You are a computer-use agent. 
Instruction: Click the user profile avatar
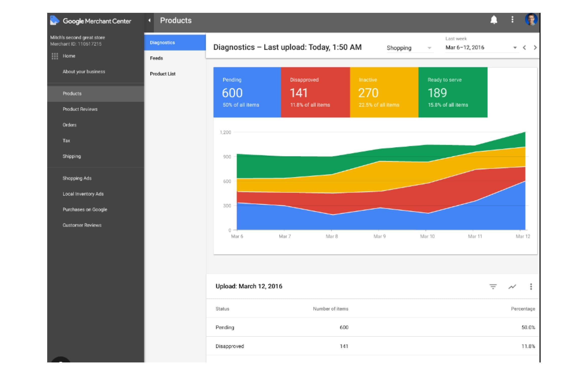tap(531, 19)
